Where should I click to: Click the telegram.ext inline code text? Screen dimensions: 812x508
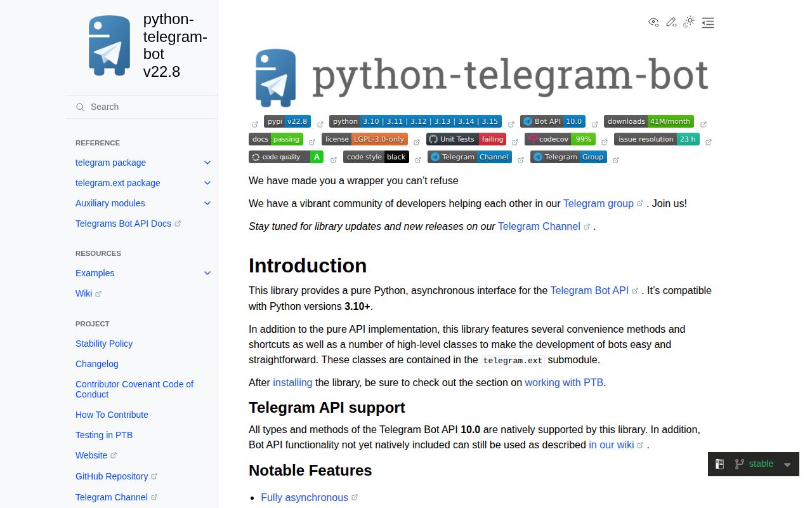tap(513, 360)
